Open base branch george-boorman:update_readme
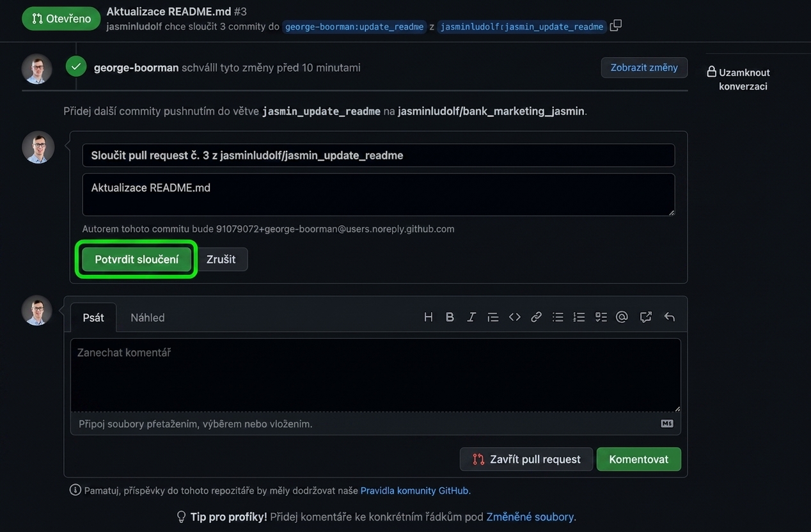 [x=354, y=27]
